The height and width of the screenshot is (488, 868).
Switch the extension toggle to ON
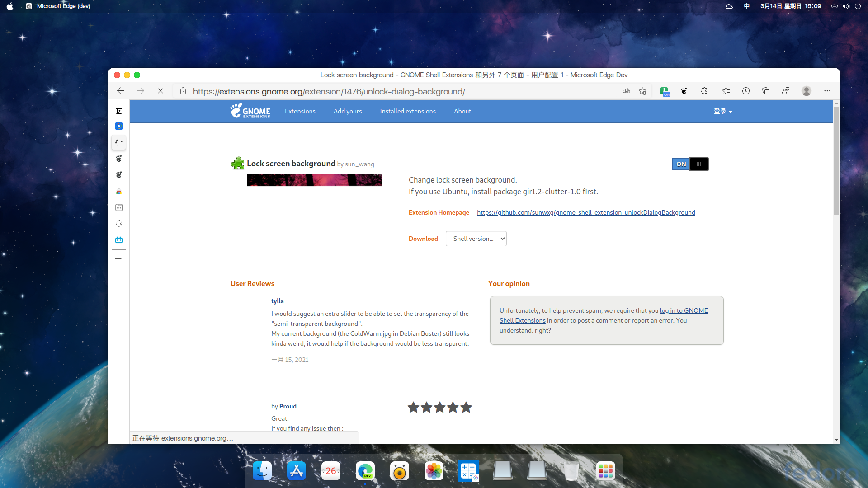click(x=681, y=164)
